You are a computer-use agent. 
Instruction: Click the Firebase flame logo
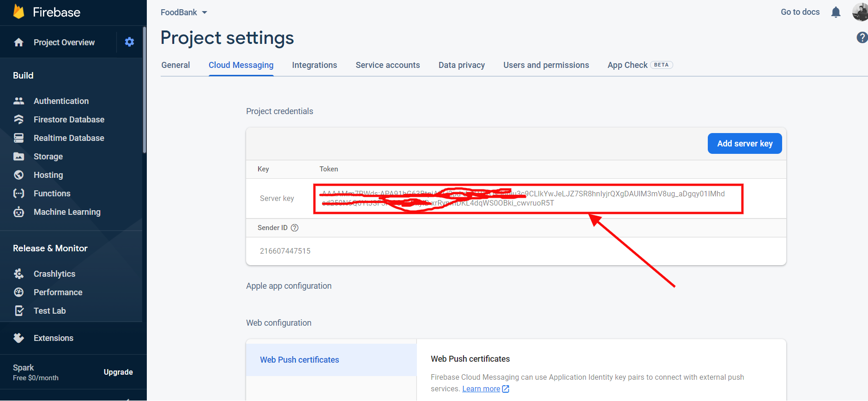(x=19, y=12)
